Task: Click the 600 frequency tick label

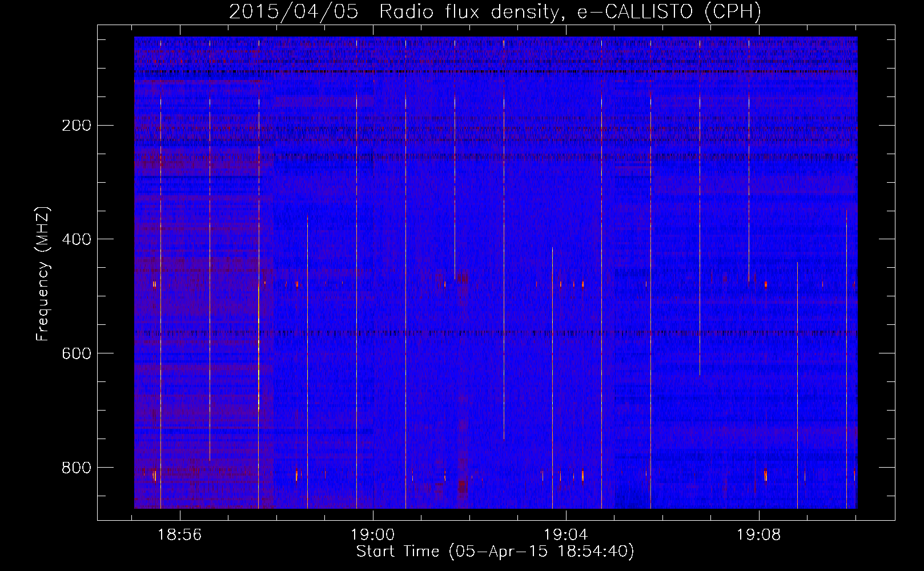Action: pos(77,353)
